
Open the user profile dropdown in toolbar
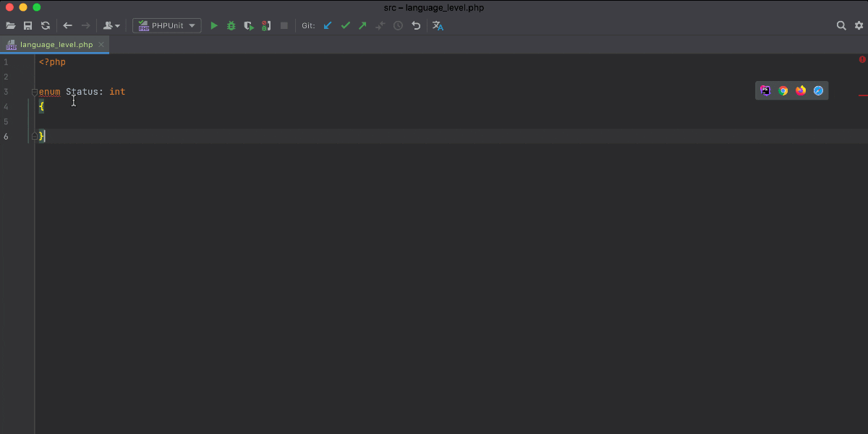(x=111, y=25)
